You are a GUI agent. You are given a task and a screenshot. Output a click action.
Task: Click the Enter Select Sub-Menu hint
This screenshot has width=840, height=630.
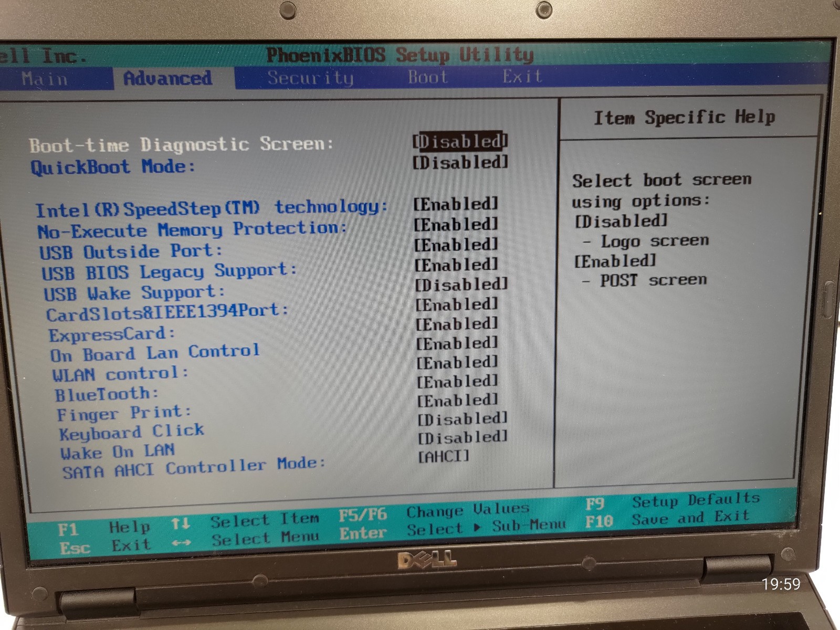tap(453, 529)
